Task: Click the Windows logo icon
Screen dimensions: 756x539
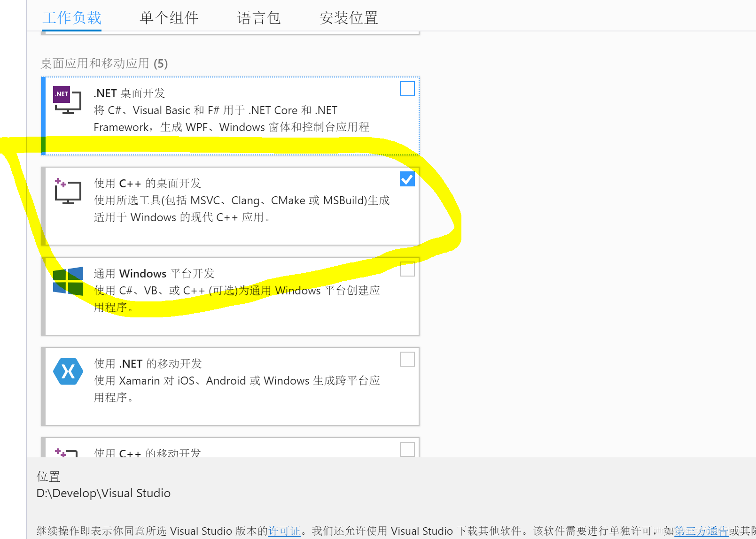Action: click(x=68, y=281)
